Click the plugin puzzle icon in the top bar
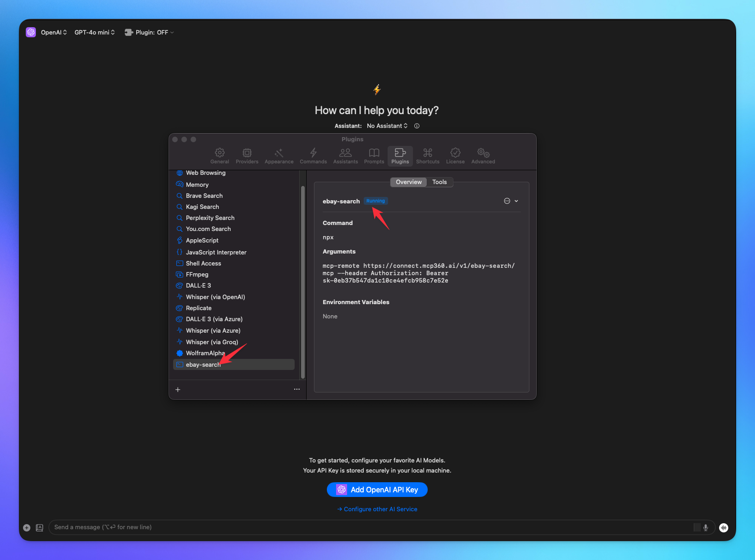The height and width of the screenshot is (560, 755). (129, 32)
